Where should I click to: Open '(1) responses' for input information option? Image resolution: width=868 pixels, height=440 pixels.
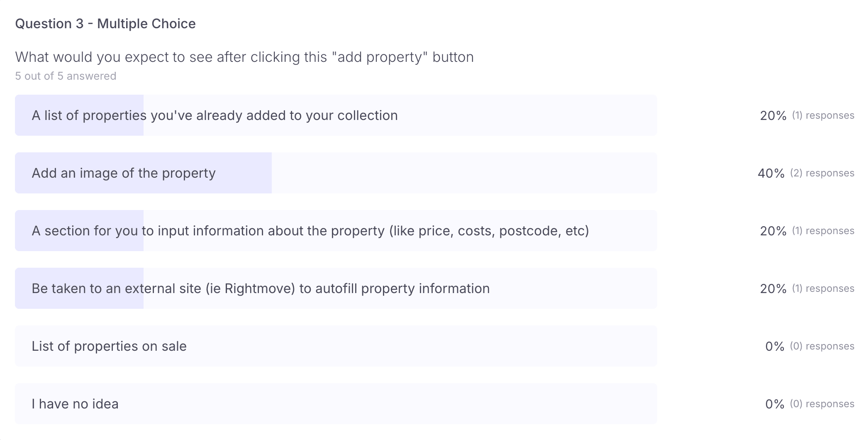coord(823,231)
